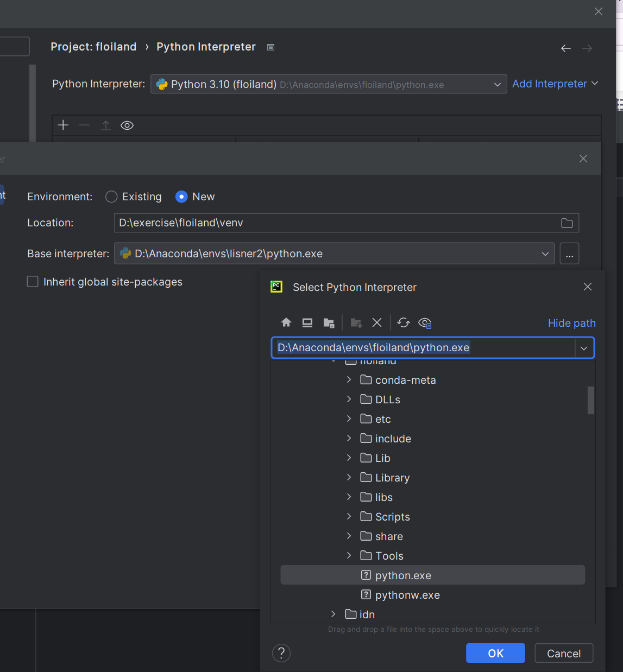This screenshot has width=623, height=672.
Task: Expand Base interpreter dropdown list
Action: [x=545, y=253]
